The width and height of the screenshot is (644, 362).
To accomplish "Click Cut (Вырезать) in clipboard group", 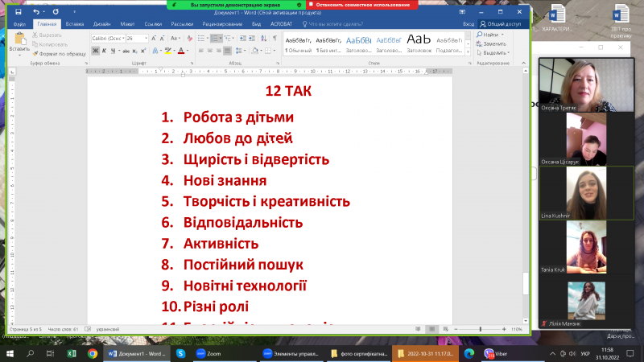I will coord(47,35).
